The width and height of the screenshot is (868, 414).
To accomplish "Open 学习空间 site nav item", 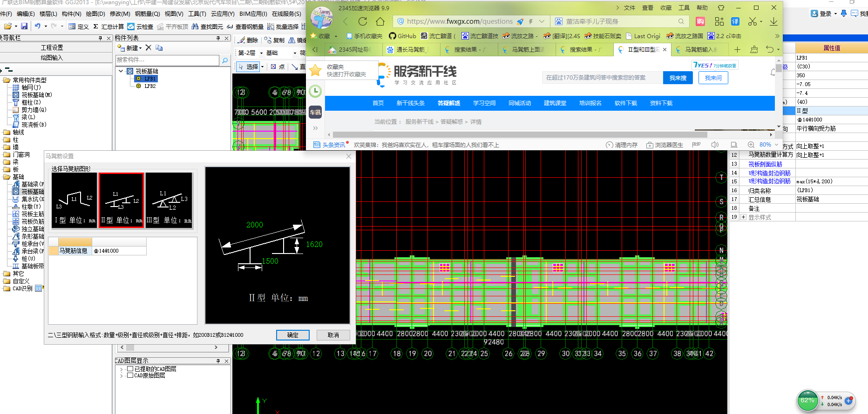I will (484, 103).
